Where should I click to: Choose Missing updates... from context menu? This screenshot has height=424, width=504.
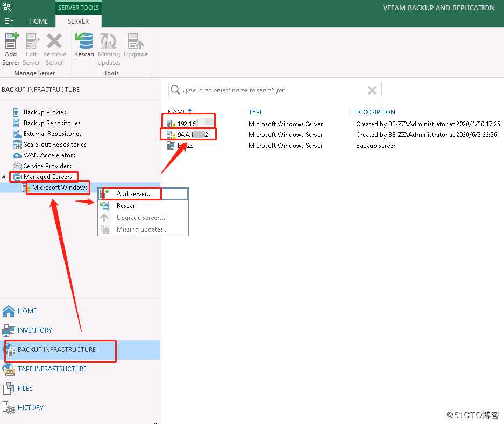tap(144, 229)
